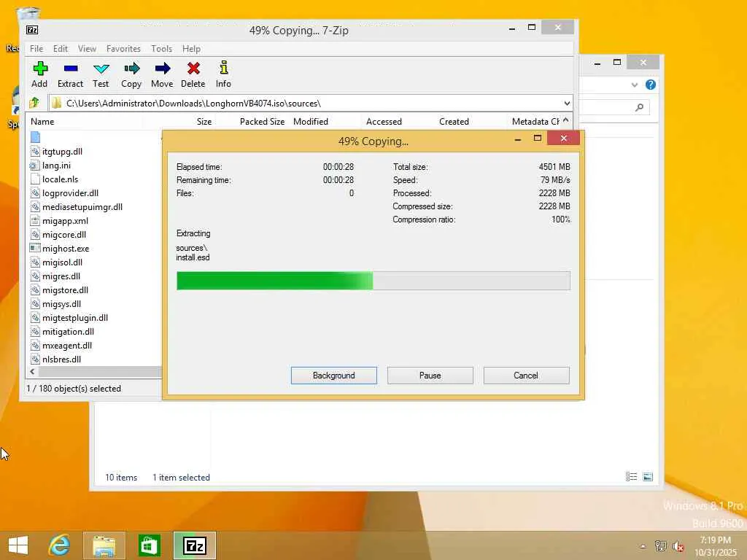This screenshot has height=560, width=747.
Task: Go up one folder level icon
Action: [35, 102]
